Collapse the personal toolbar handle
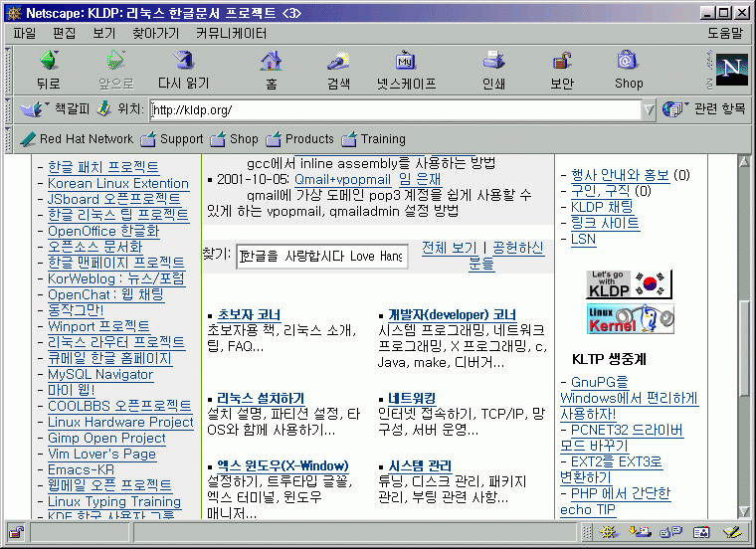Viewport: 756px width, 549px height. (x=8, y=139)
